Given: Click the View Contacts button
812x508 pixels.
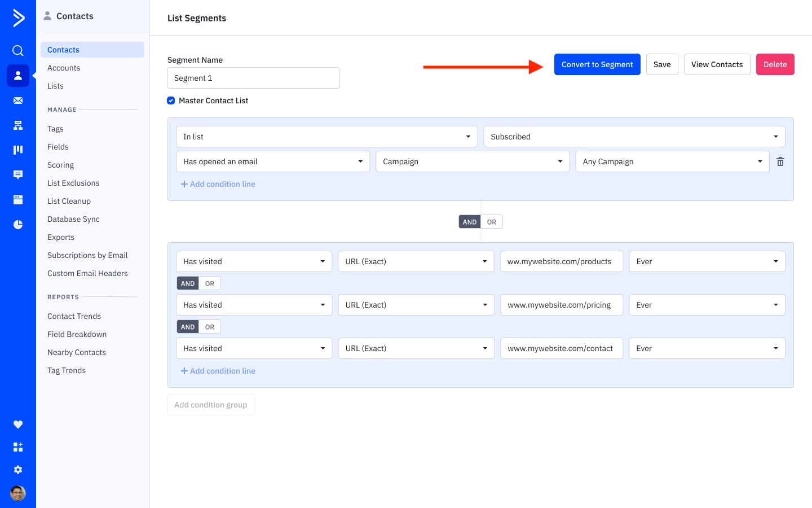Looking at the screenshot, I should (717, 64).
